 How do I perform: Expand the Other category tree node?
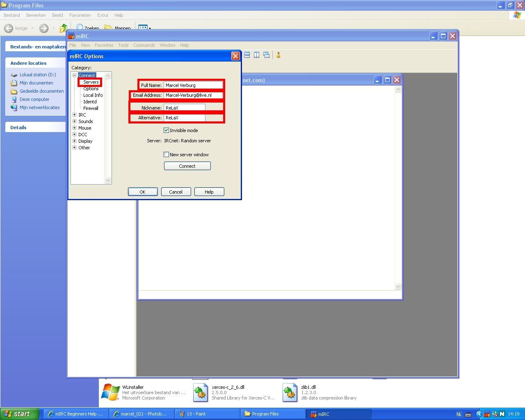click(x=75, y=148)
